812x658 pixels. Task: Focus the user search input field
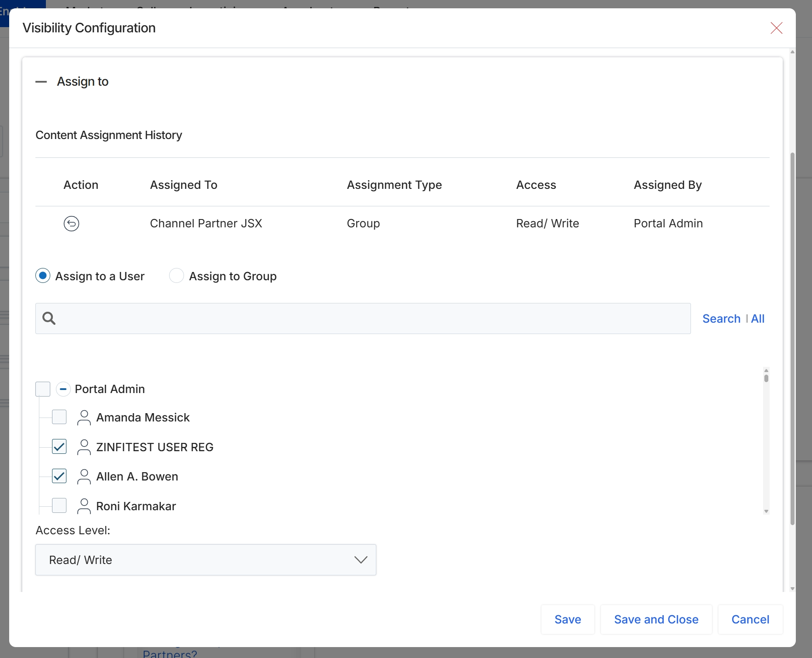[x=363, y=318]
